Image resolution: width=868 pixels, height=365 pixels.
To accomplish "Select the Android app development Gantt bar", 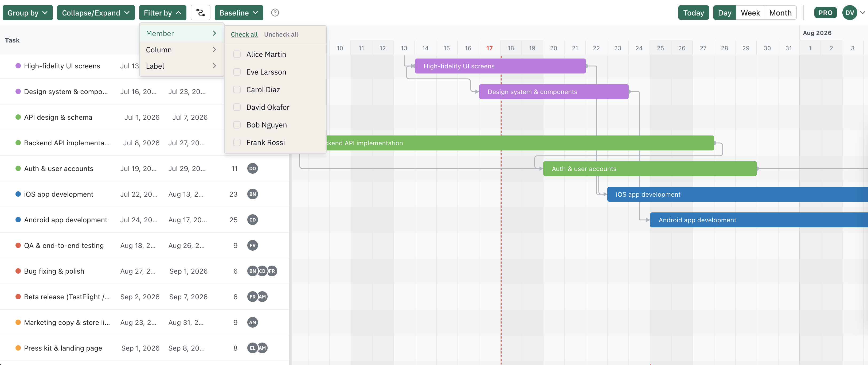I will coord(759,220).
